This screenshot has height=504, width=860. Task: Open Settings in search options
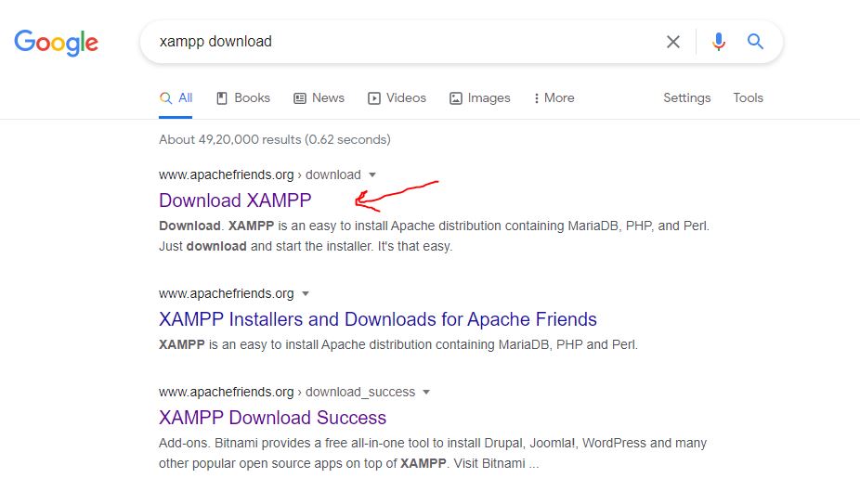tap(686, 98)
